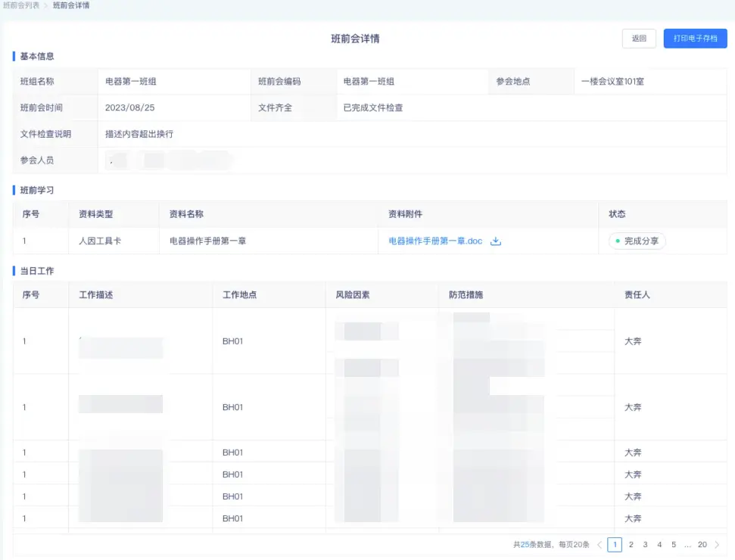Image resolution: width=735 pixels, height=560 pixels.
Task: Click the 班前会编码 label
Action: click(x=279, y=82)
